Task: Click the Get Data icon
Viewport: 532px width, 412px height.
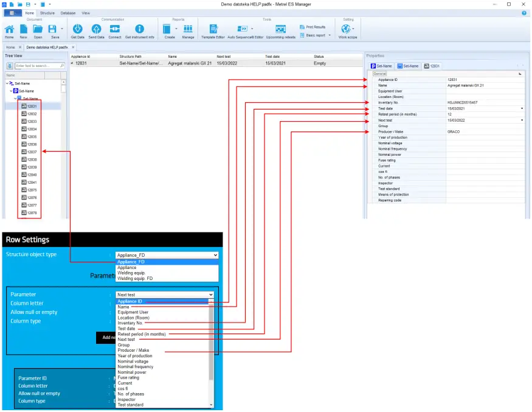Action: coord(78,29)
